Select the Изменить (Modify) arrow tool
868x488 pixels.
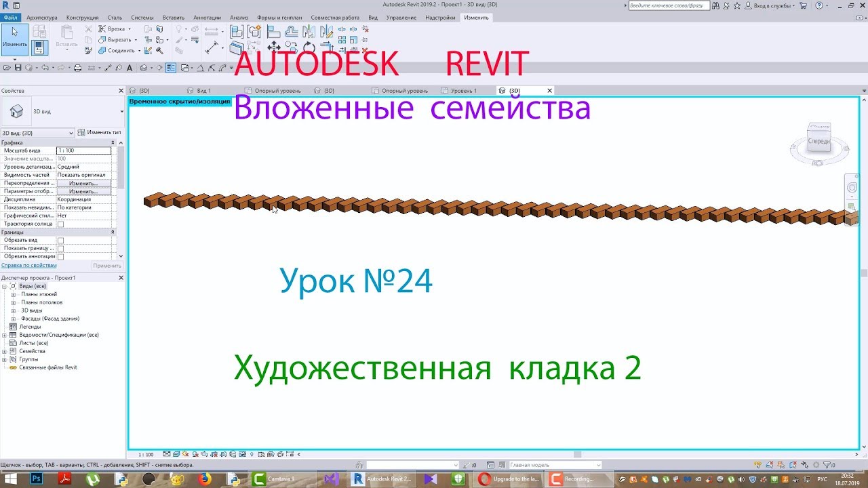click(14, 38)
